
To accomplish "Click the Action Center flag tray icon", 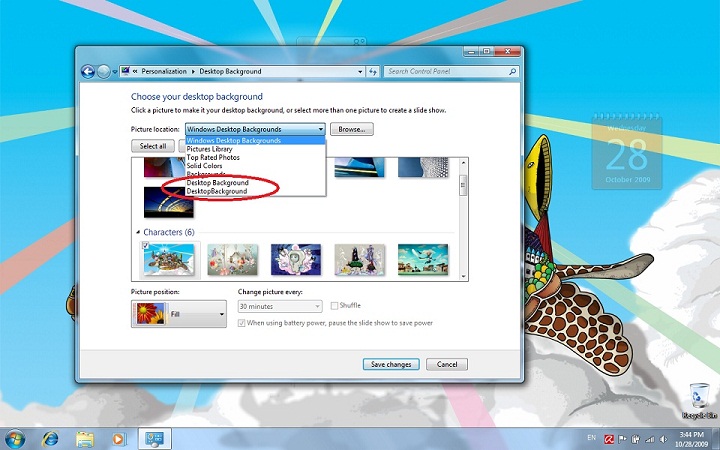I will [x=623, y=439].
